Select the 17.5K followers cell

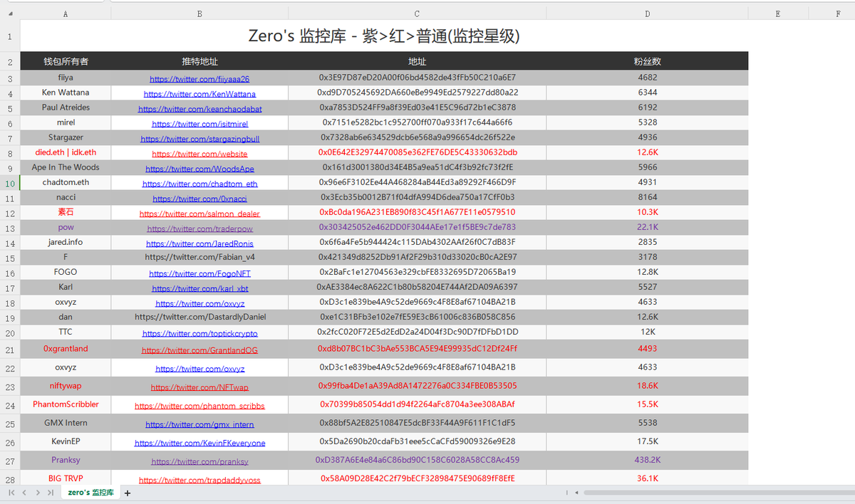[x=647, y=441]
